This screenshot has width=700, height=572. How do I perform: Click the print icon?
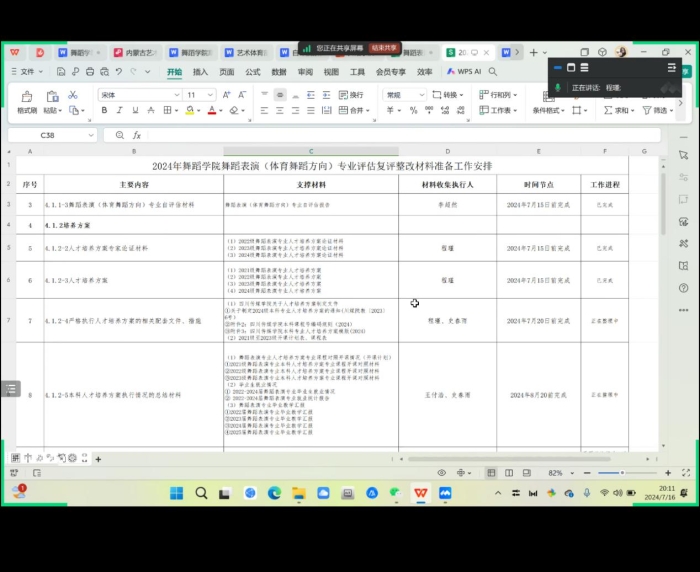pos(90,72)
